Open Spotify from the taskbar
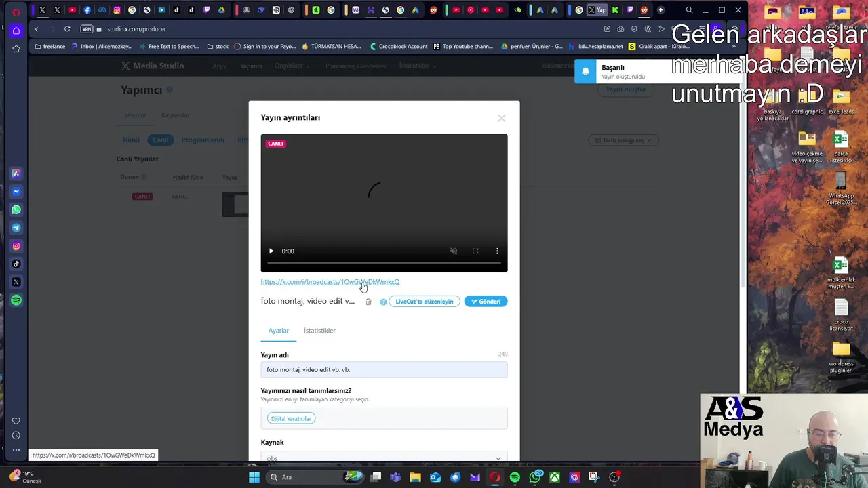Image resolution: width=868 pixels, height=488 pixels. [515, 477]
